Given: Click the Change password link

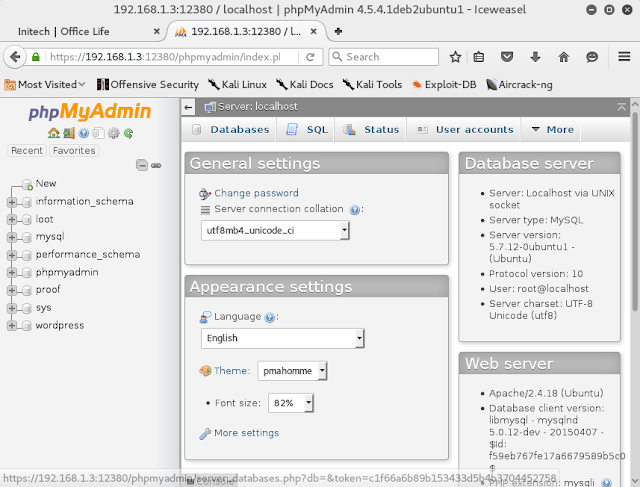Looking at the screenshot, I should coord(256,193).
